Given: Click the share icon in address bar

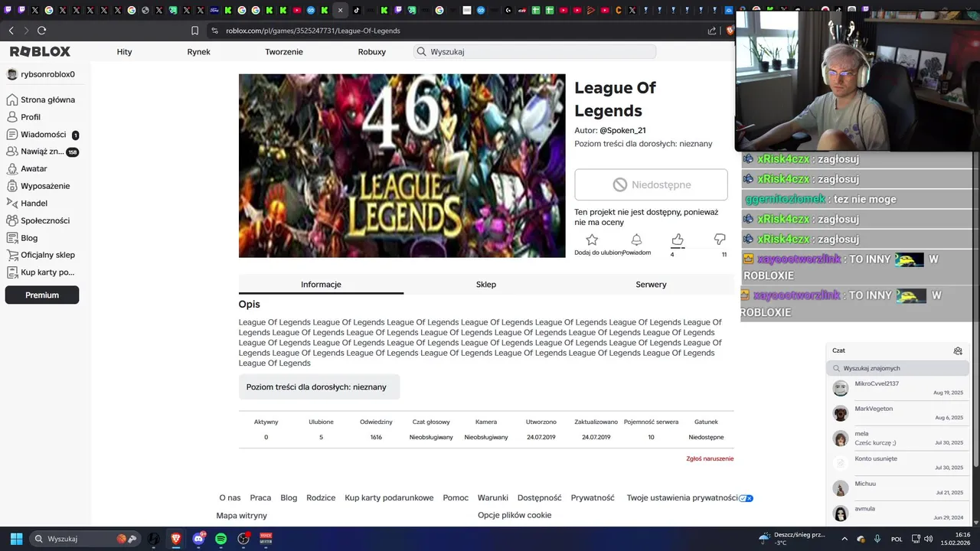Looking at the screenshot, I should [x=712, y=31].
